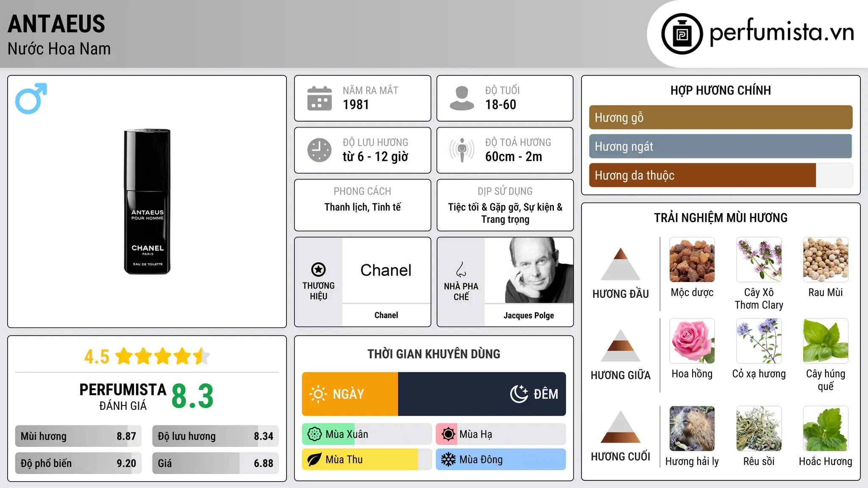The width and height of the screenshot is (868, 488).
Task: Click the Giá 6.88 score bar
Action: (x=215, y=463)
